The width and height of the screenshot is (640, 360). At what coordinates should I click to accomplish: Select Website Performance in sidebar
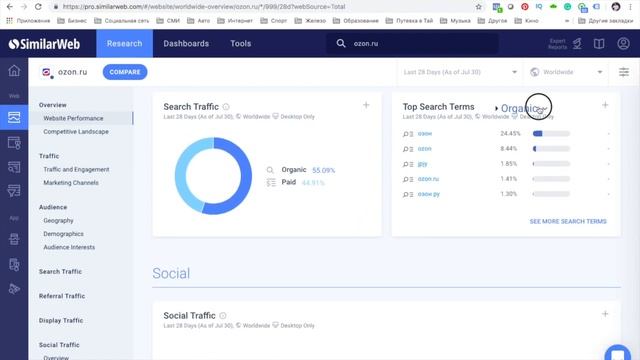click(x=73, y=118)
